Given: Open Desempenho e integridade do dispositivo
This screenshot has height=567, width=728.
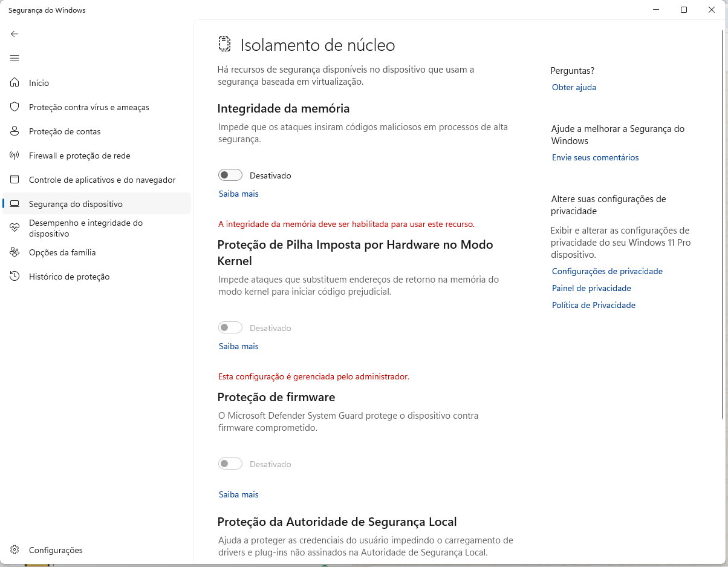Looking at the screenshot, I should pos(97,228).
